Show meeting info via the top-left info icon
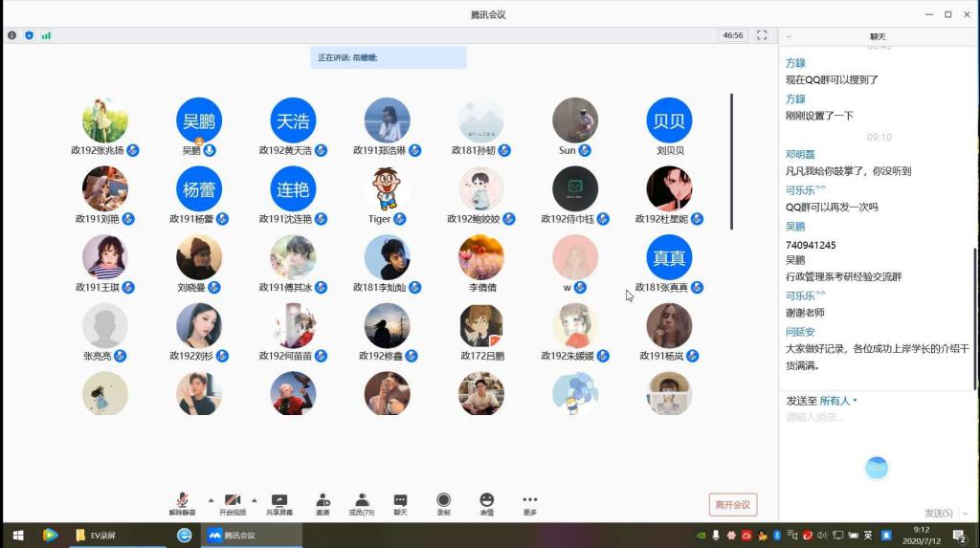Image resolution: width=980 pixels, height=548 pixels. [12, 35]
